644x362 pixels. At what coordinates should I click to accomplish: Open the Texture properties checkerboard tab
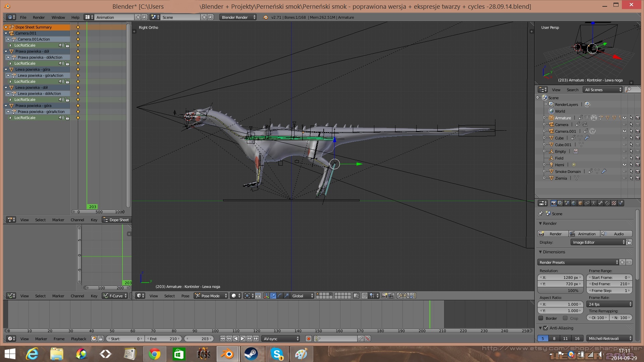(x=614, y=203)
